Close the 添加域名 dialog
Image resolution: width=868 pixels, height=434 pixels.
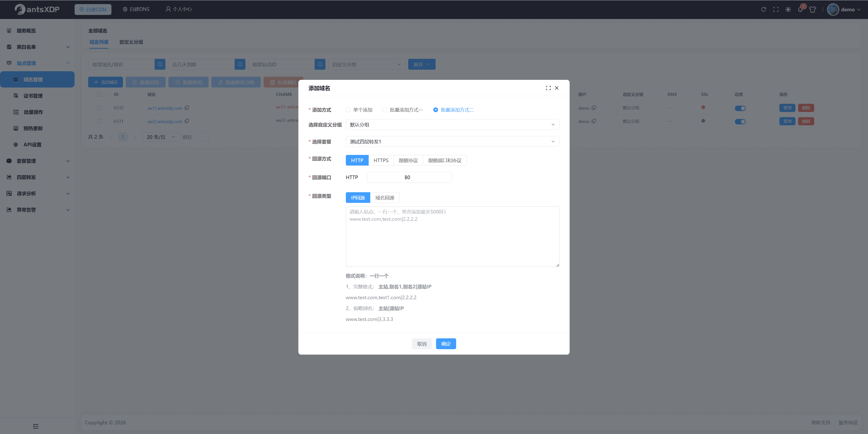point(557,88)
